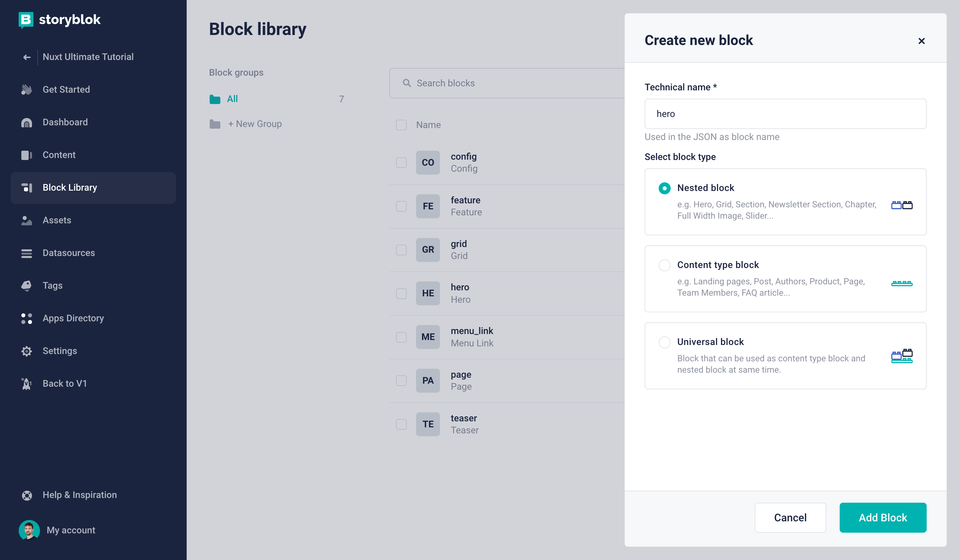
Task: Click the Nuxt Ultimate Tutorial space name
Action: pyautogui.click(x=88, y=57)
